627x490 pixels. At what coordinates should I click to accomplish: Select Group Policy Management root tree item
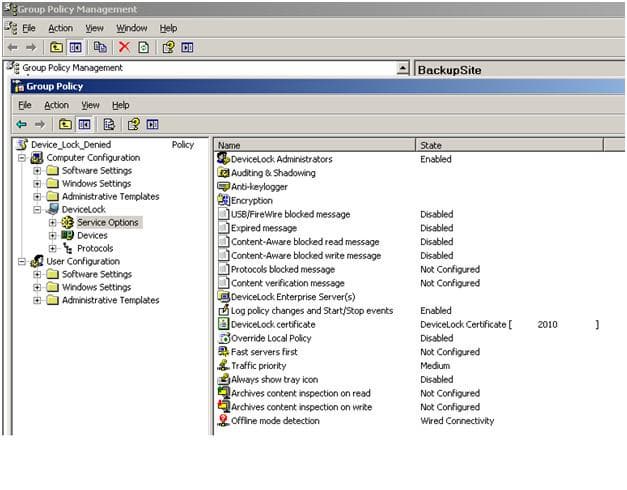[72, 68]
